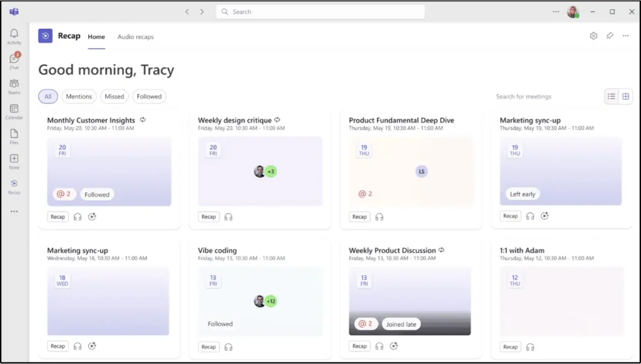This screenshot has width=641, height=364.
Task: Pin the Recap app with pin icon
Action: click(x=610, y=36)
